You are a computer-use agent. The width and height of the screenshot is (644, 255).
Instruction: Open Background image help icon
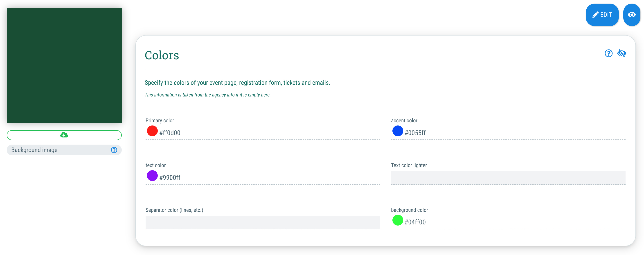pyautogui.click(x=114, y=150)
